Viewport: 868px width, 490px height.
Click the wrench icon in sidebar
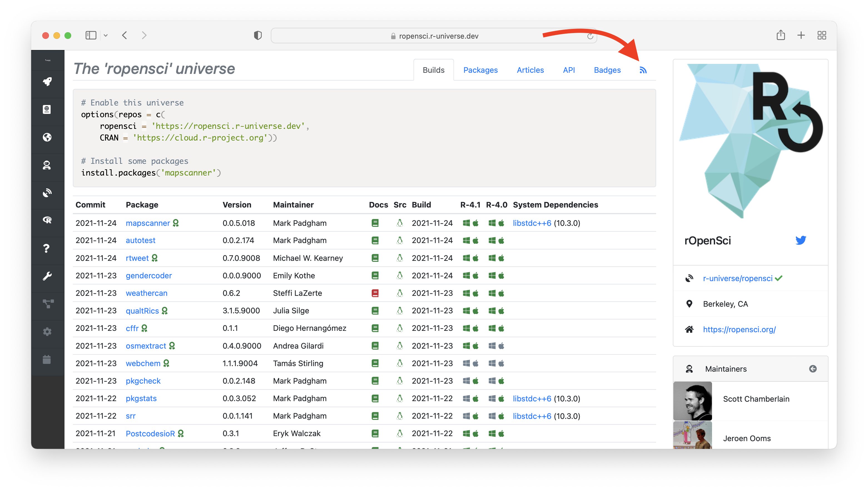click(47, 276)
